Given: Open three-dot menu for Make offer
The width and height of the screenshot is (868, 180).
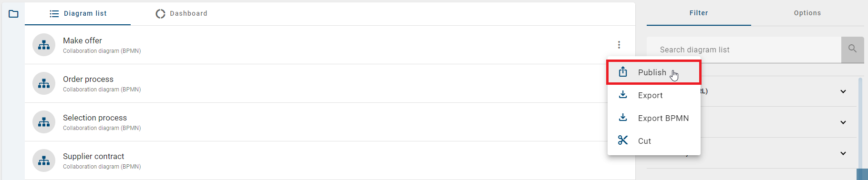Looking at the screenshot, I should click(619, 45).
